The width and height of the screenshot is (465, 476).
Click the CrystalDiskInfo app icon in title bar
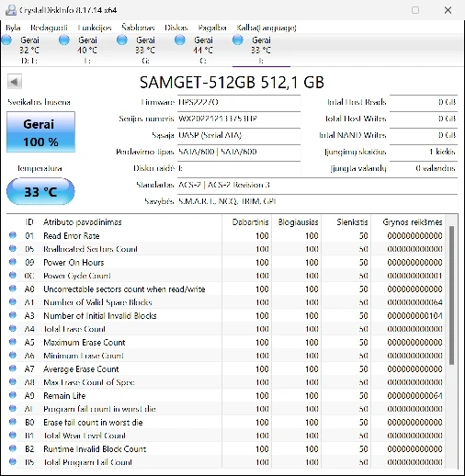[11, 10]
